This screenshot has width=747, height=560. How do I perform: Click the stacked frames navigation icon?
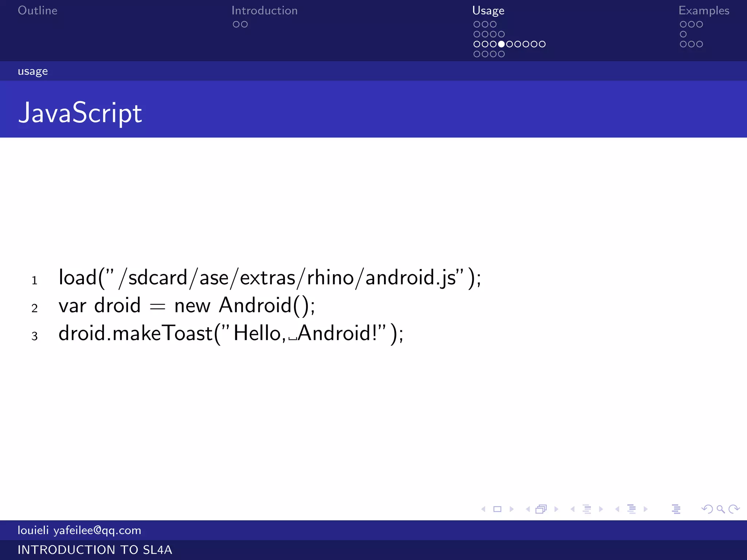point(541,509)
